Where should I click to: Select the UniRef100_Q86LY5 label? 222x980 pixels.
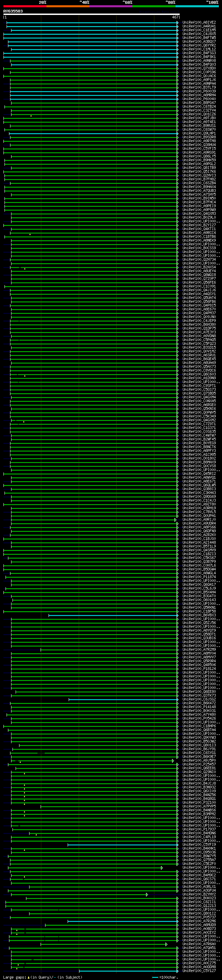coord(199,156)
